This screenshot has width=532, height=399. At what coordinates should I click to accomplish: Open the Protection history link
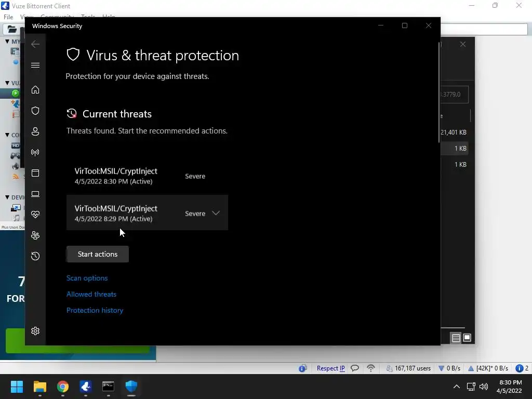(x=95, y=310)
